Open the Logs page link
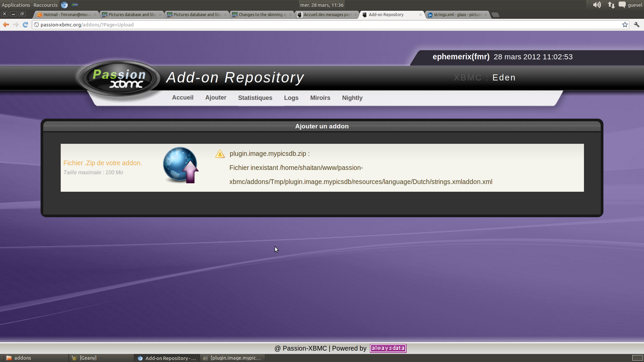Screen dimensions: 644x362 click(x=291, y=98)
